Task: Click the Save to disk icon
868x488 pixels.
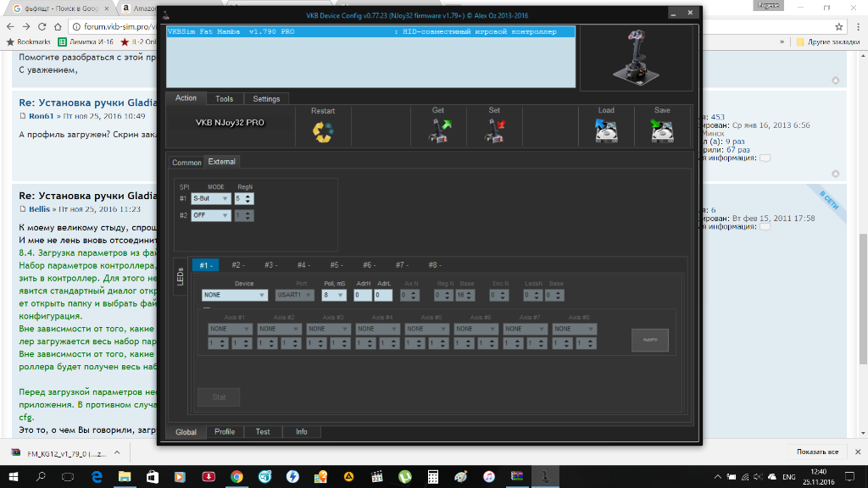Action: pos(662,130)
